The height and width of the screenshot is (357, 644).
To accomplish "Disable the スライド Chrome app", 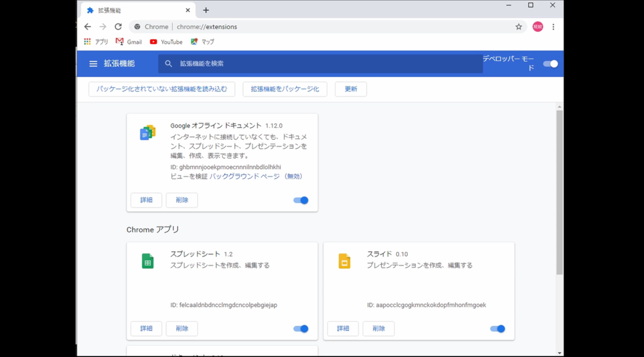I will [x=496, y=329].
